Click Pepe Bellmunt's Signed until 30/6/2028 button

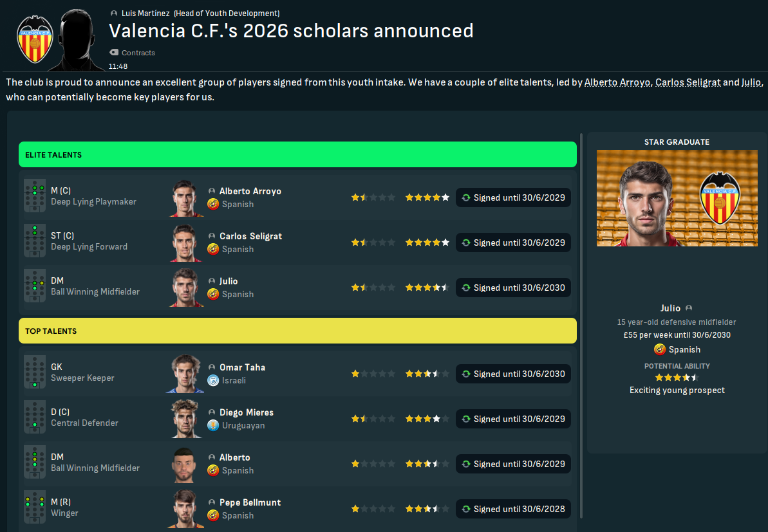coord(513,509)
